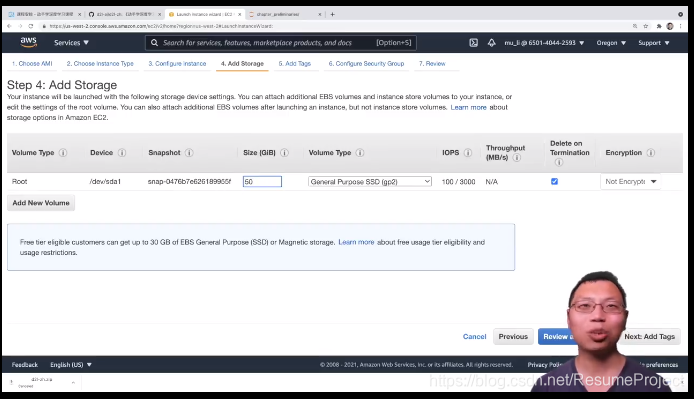
Task: Click the /dev/sda1 device cell
Action: (105, 182)
